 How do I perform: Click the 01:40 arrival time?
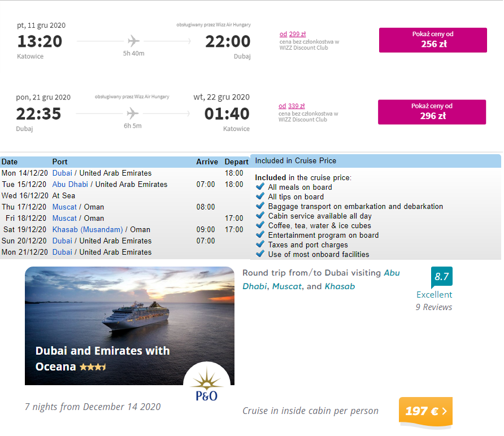(x=227, y=114)
